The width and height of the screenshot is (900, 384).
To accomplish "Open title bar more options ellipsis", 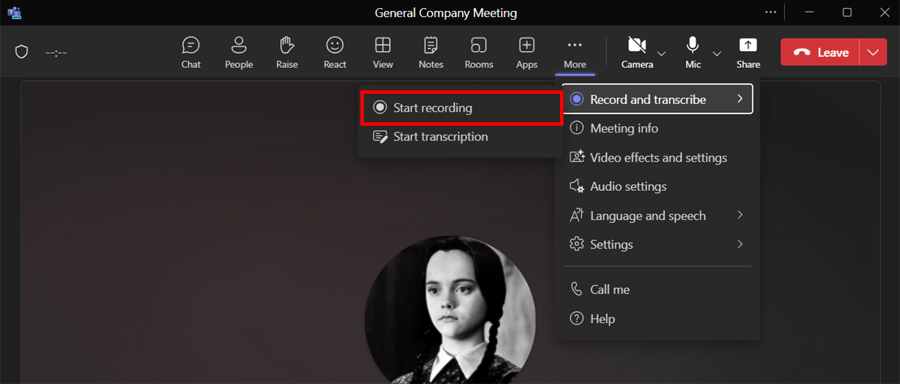I will coord(770,12).
